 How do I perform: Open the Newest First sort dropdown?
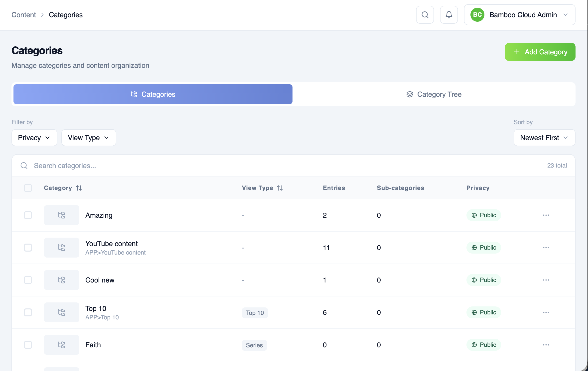coord(544,138)
